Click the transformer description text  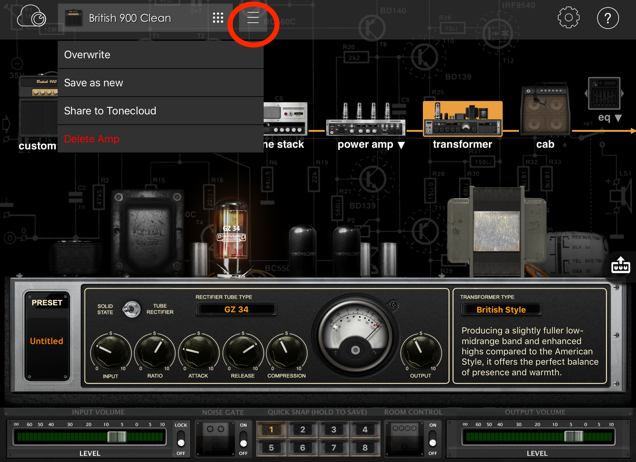point(530,351)
